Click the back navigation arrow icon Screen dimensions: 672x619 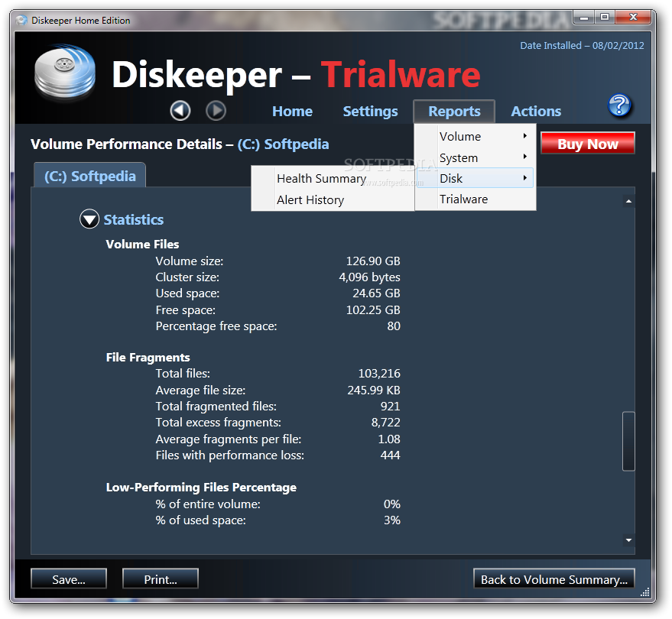180,111
